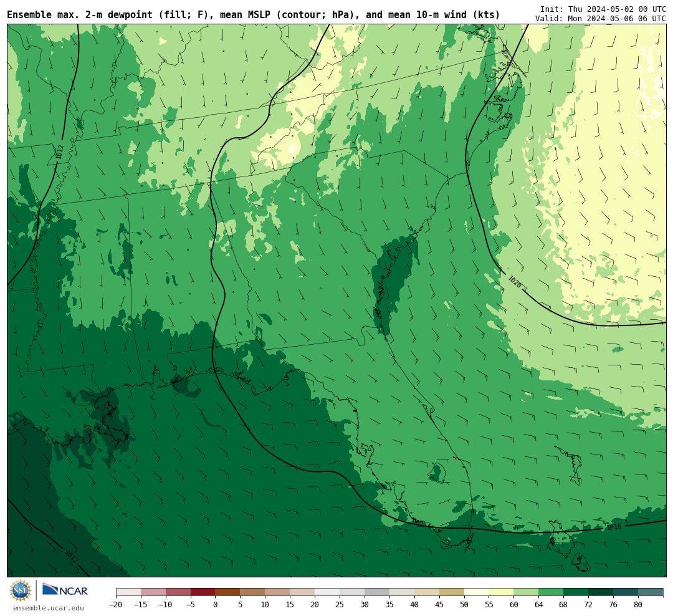Screen dimensions: 673x616
Task: Pick the tan swatch between 45 and 50
Action: (452, 592)
